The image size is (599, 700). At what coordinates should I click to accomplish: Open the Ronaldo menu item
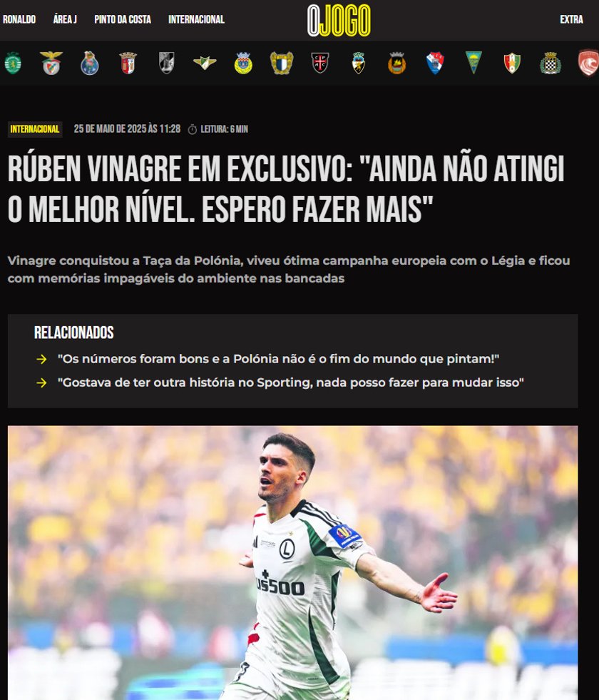click(x=19, y=19)
